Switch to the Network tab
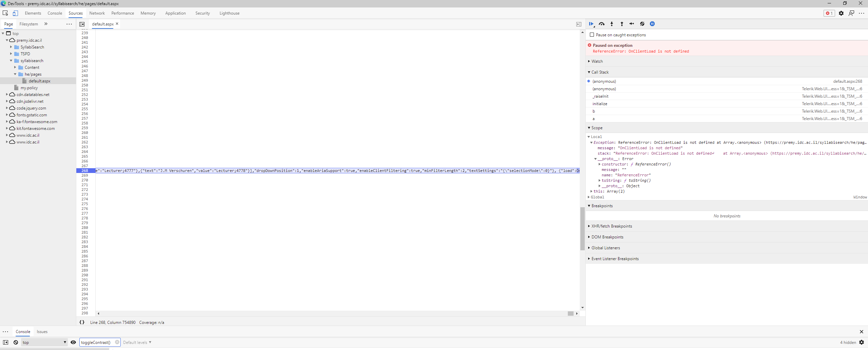The image size is (868, 350). 97,13
